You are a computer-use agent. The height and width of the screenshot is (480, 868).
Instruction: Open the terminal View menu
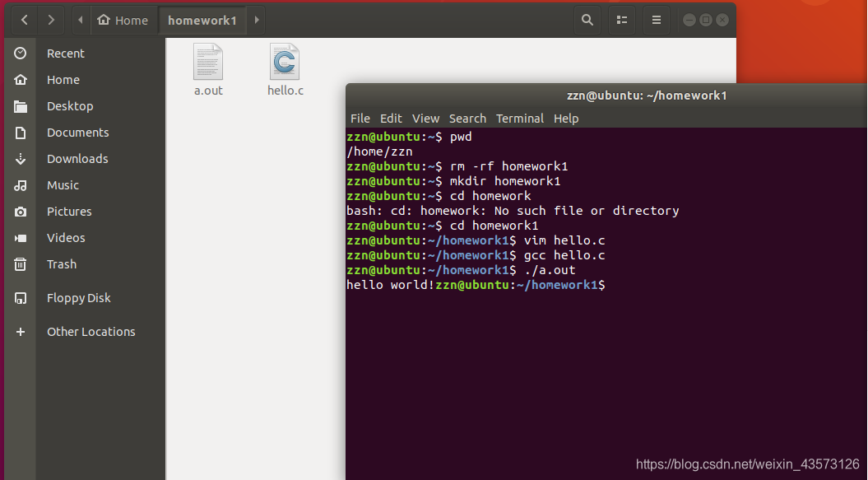[x=425, y=119]
